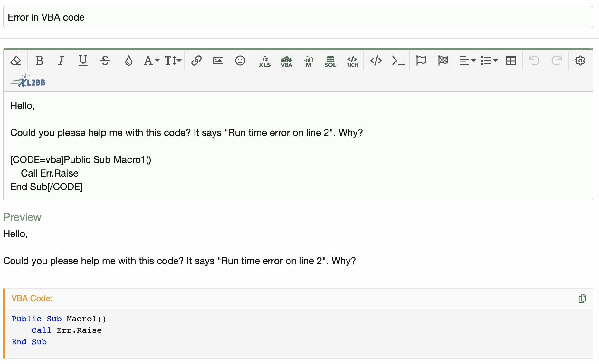
Task: Insert an Excel formula with the fx XLS icon
Action: click(x=265, y=61)
